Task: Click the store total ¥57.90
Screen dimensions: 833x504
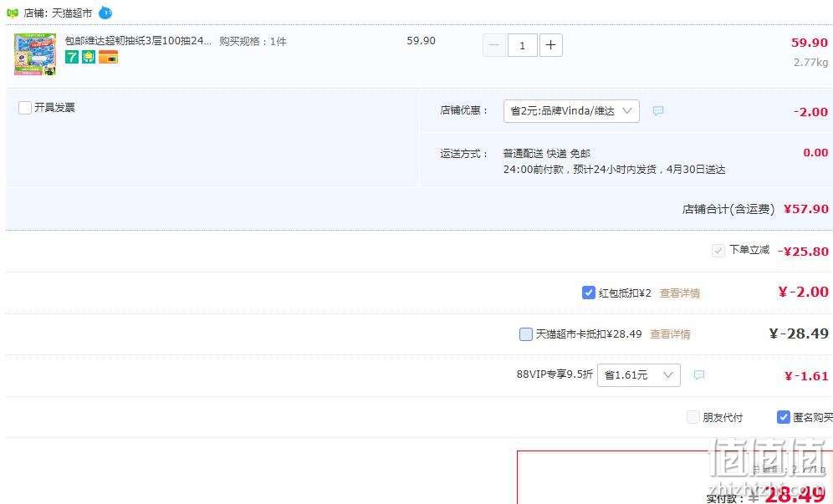Action: point(806,209)
